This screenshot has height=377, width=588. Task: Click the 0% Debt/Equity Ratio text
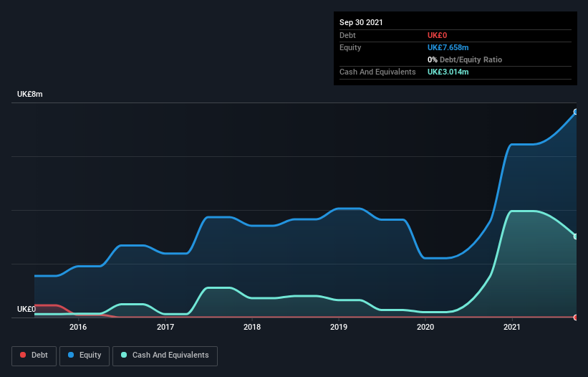click(x=465, y=59)
